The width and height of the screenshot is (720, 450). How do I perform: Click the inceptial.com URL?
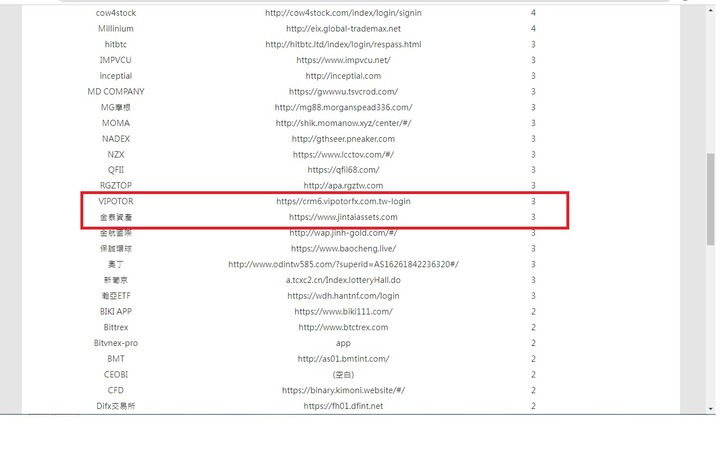(x=343, y=76)
